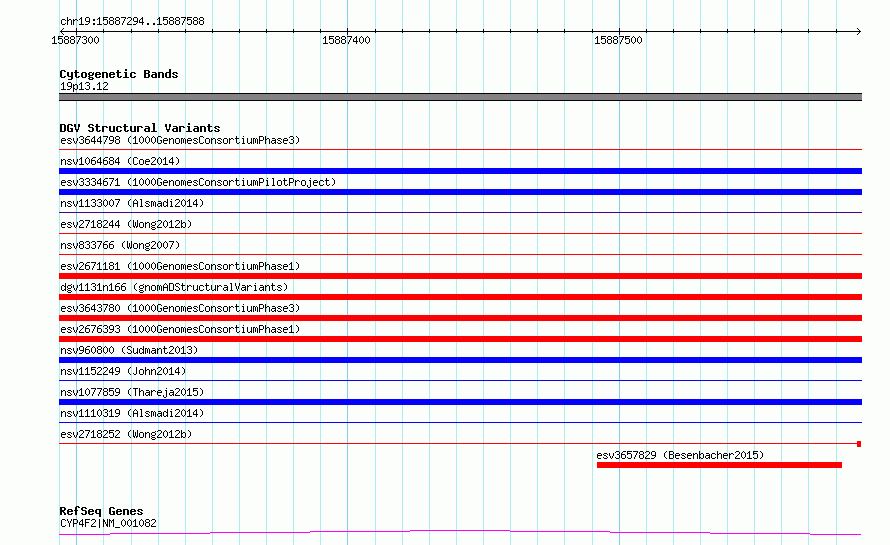The width and height of the screenshot is (890, 545).
Task: Select esv3334671 pilot project blue bar
Action: tap(460, 192)
